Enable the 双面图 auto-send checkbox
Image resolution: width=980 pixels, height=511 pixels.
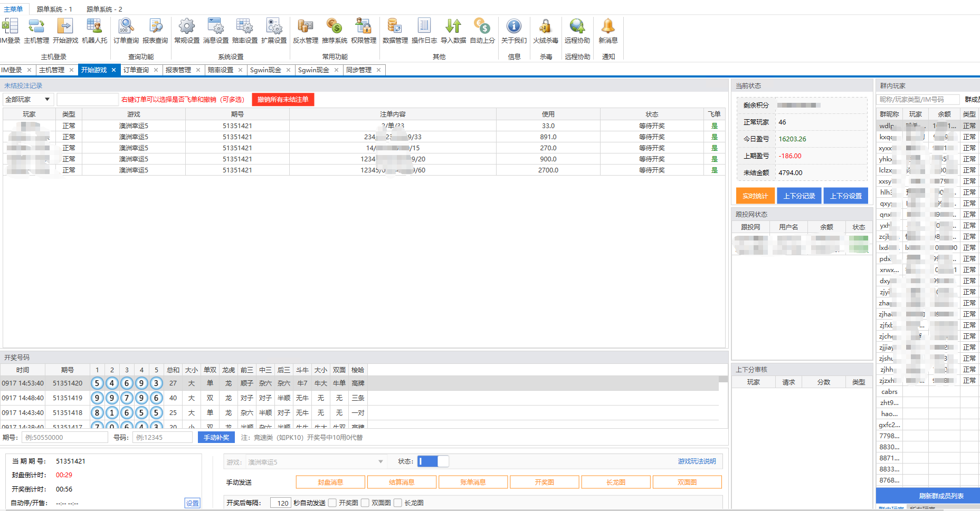365,503
